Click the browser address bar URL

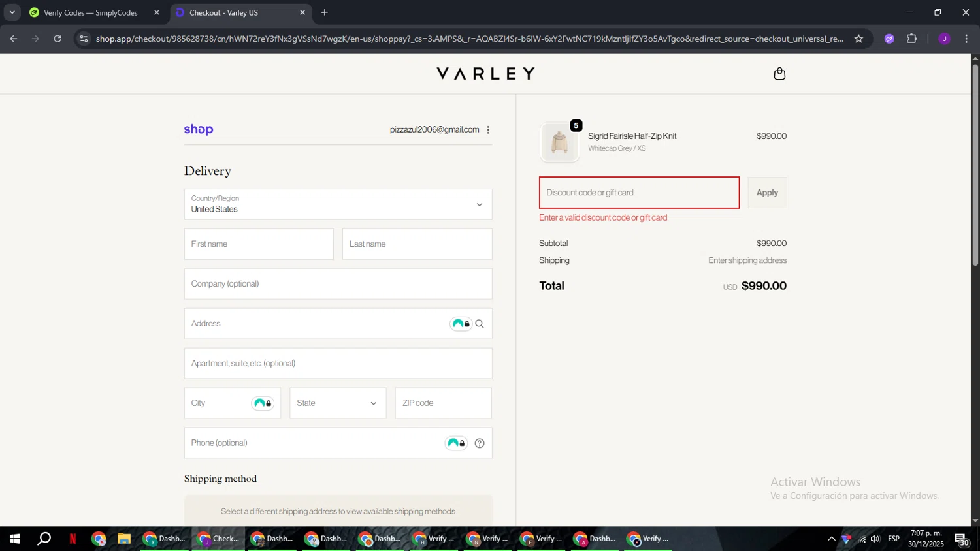click(x=469, y=39)
